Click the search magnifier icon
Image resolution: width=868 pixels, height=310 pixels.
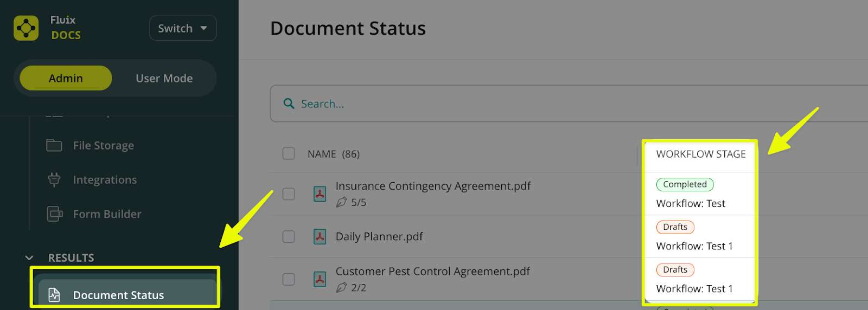coord(289,104)
